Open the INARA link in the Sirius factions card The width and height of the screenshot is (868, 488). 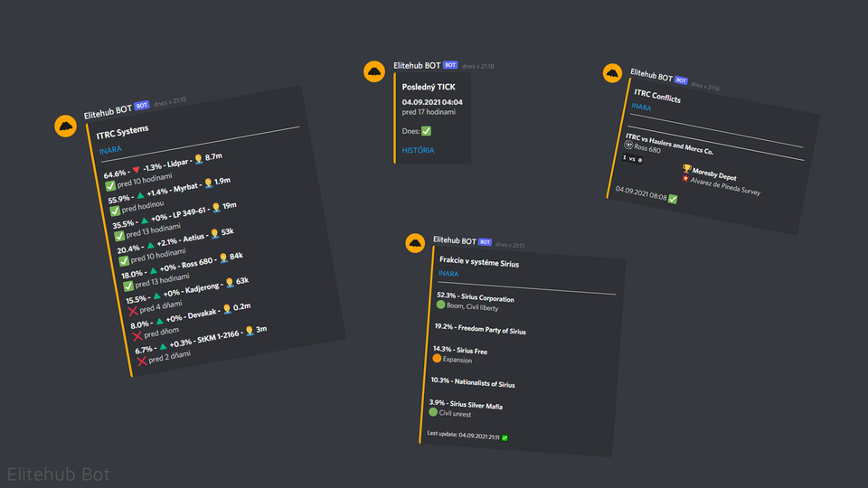(x=448, y=273)
